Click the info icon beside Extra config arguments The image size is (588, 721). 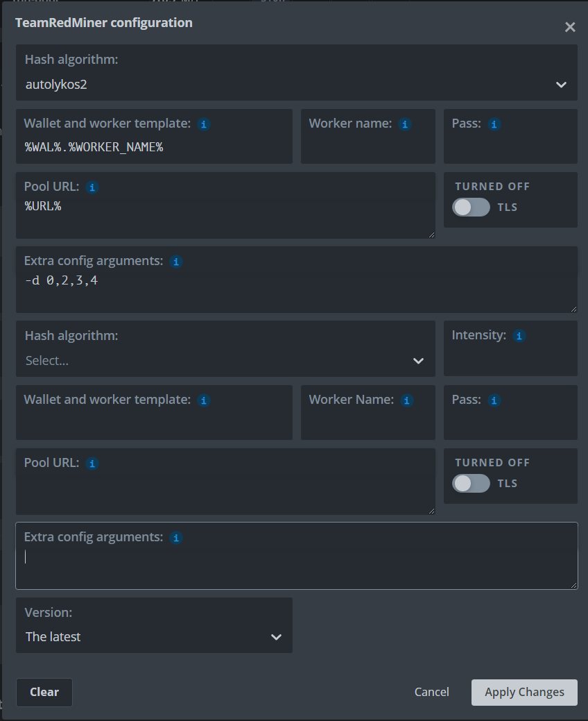tap(175, 262)
